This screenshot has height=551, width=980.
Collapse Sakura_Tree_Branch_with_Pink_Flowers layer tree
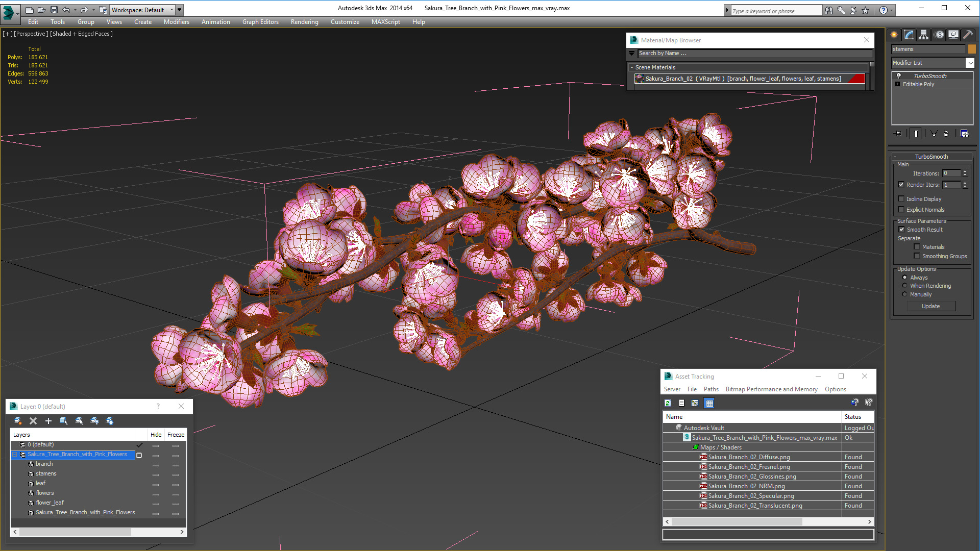click(15, 455)
